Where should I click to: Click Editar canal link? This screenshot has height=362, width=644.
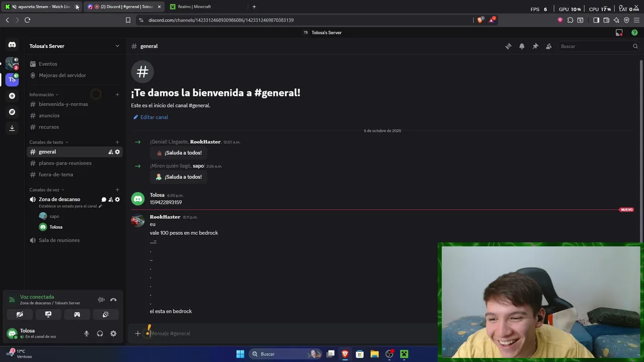(x=150, y=117)
